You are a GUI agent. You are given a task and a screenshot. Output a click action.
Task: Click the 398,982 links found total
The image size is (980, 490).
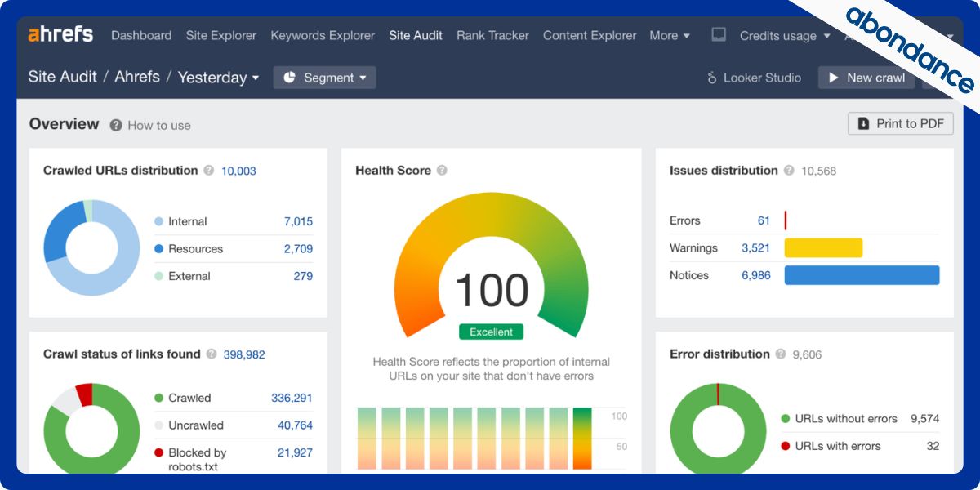point(244,354)
